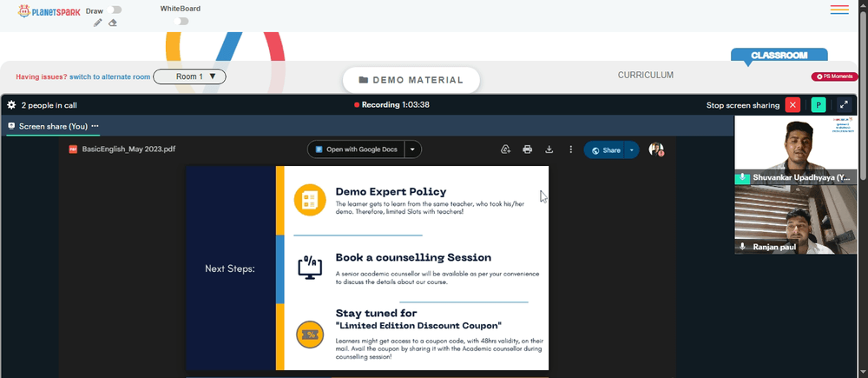Toggle the Draw switch

pos(115,10)
